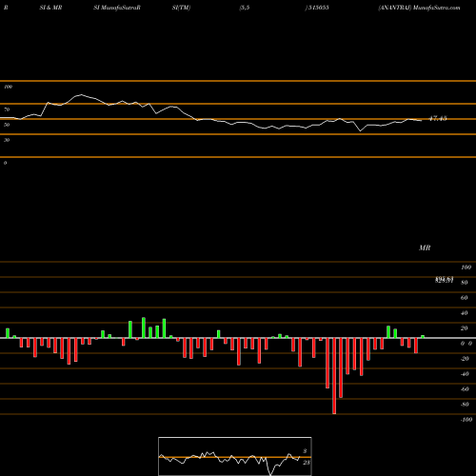Click the RSI line peak above 70
The image size is (476, 476).
[82, 94]
